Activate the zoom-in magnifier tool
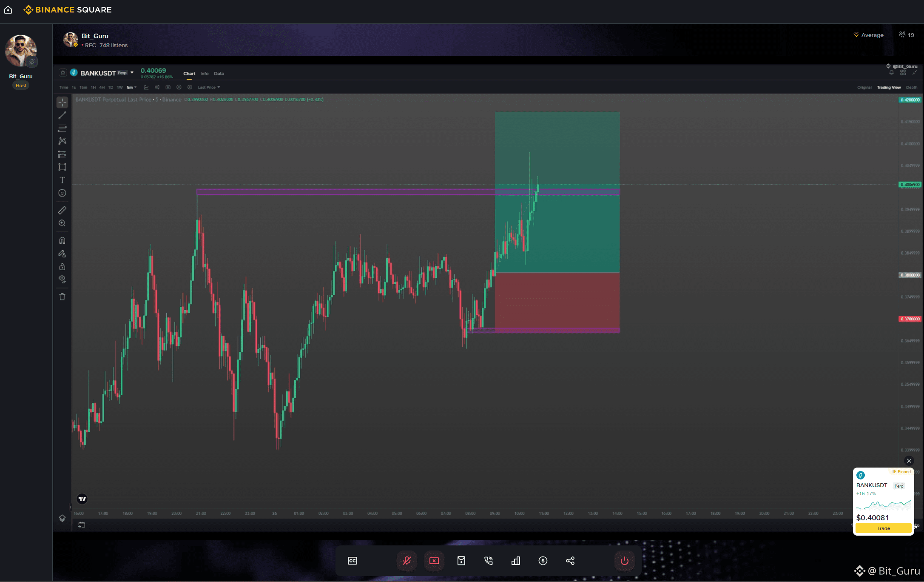The width and height of the screenshot is (924, 582). click(x=62, y=223)
